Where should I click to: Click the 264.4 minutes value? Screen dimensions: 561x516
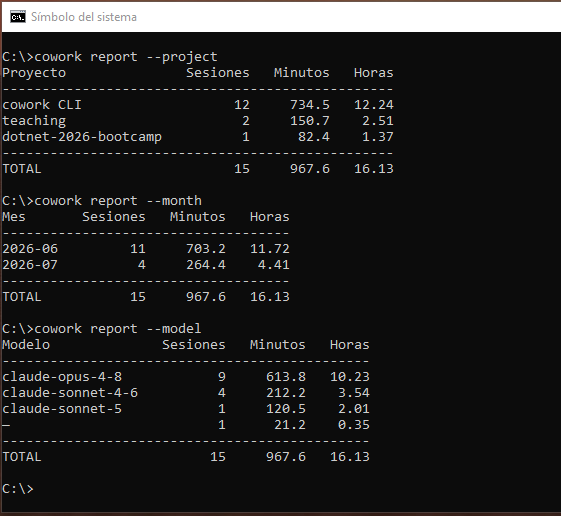point(206,265)
